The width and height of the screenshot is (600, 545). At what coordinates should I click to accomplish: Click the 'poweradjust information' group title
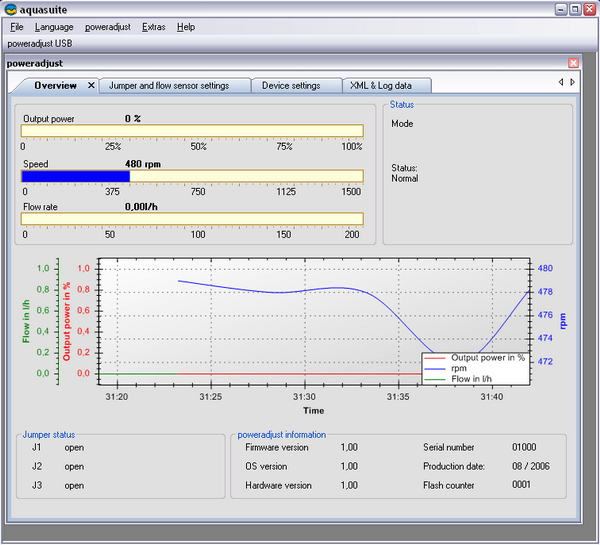point(282,435)
